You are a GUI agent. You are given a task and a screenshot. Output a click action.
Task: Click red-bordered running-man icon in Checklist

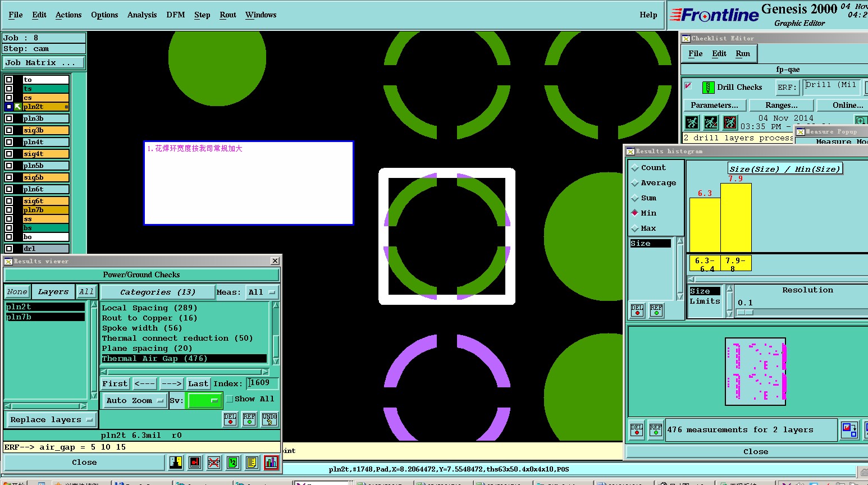pos(730,122)
